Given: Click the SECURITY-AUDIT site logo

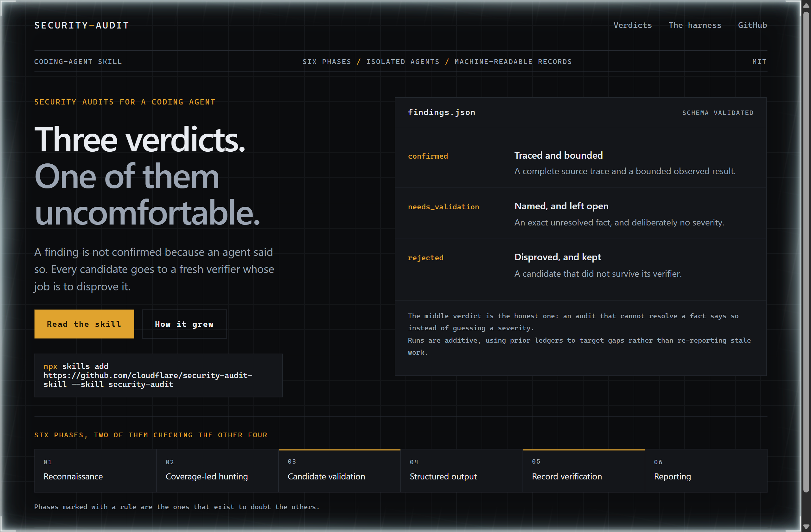Looking at the screenshot, I should 82,26.
